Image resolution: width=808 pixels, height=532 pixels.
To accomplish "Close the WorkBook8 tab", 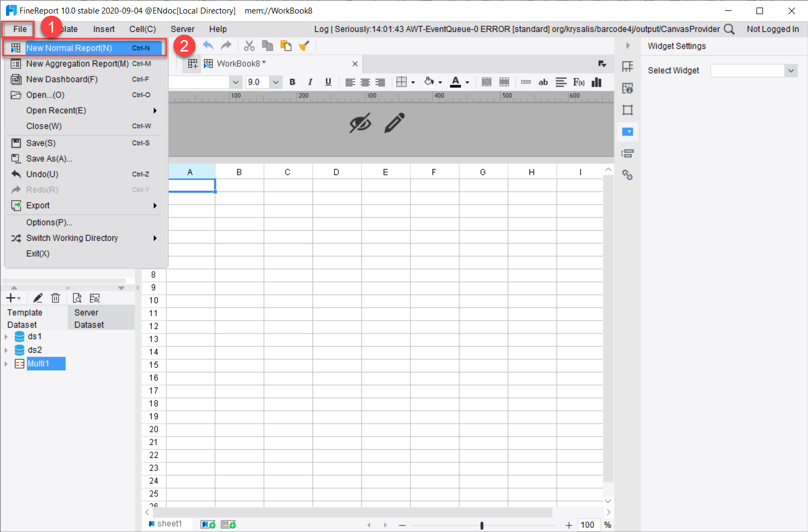I will pos(355,64).
